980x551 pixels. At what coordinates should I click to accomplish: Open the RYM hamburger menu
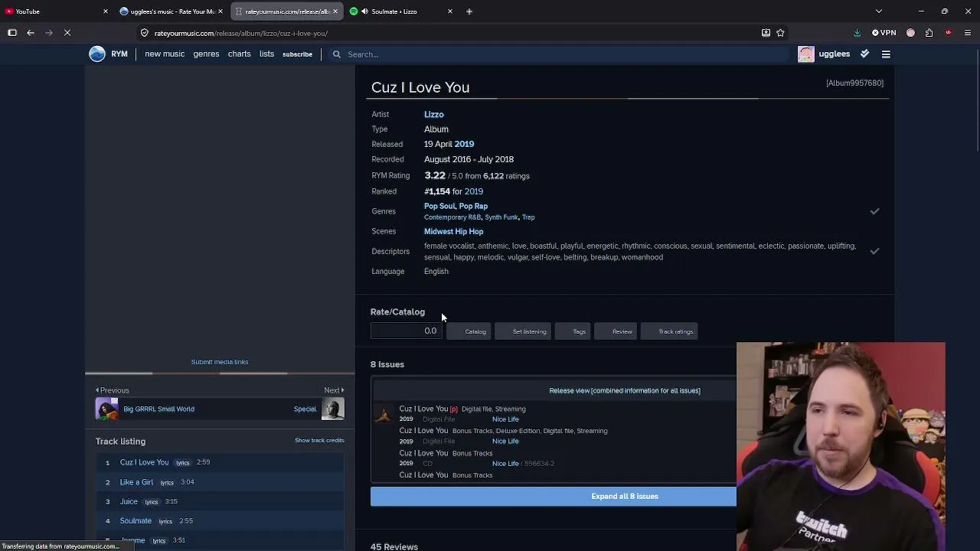point(886,54)
